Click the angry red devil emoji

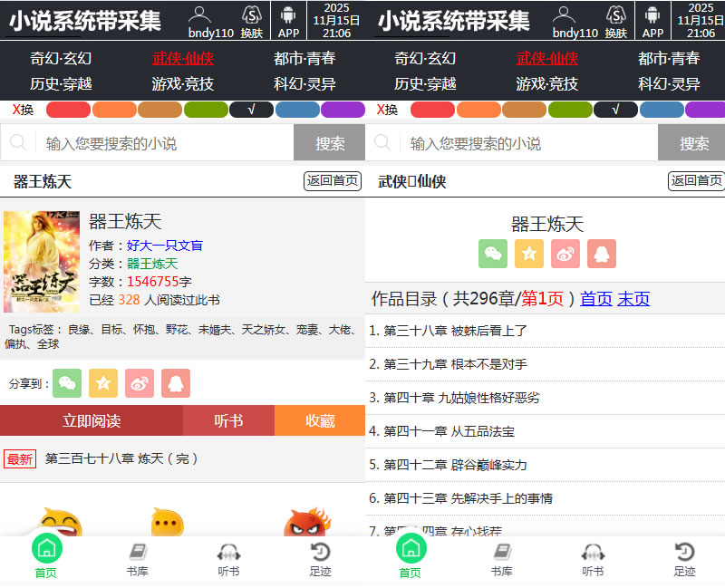pos(307,524)
